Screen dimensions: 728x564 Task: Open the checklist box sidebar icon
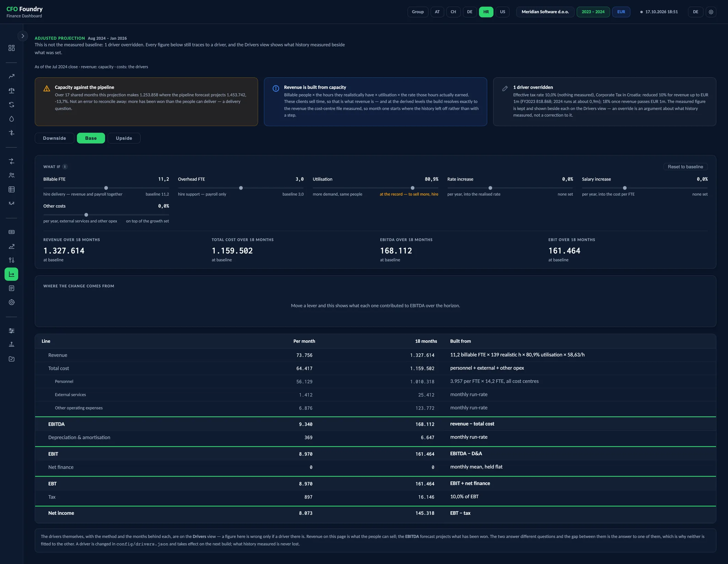11,359
